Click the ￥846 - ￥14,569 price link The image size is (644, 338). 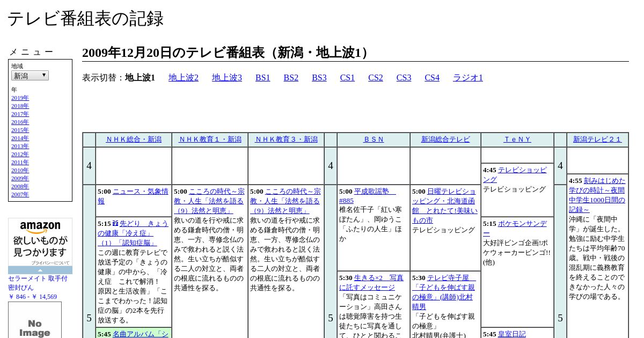coord(32,297)
